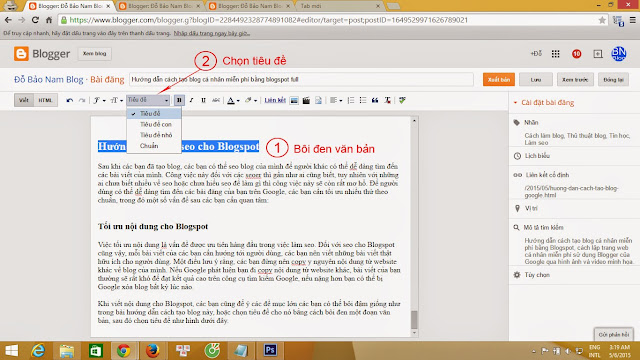Switch to Viết compose mode
Screen dimensions: 640x360
pyautogui.click(x=24, y=100)
